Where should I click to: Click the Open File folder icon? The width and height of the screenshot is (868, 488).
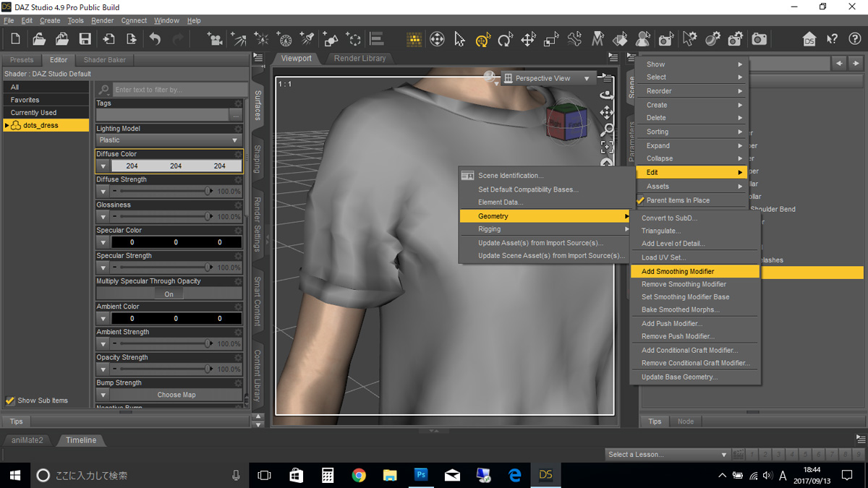[39, 39]
